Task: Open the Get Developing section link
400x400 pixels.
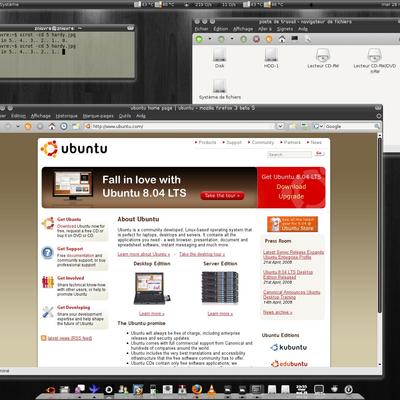Action: pyautogui.click(x=73, y=307)
